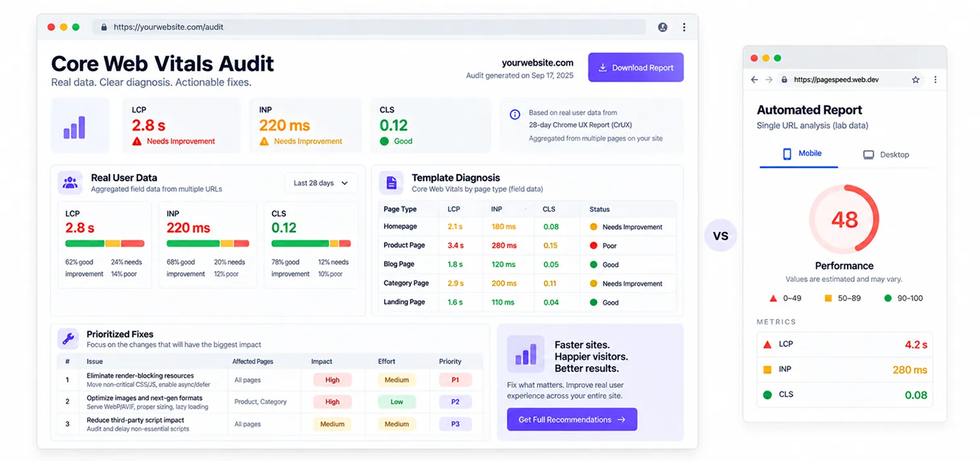Click the yourwebsite.com site name
The width and height of the screenshot is (980, 461).
click(537, 63)
